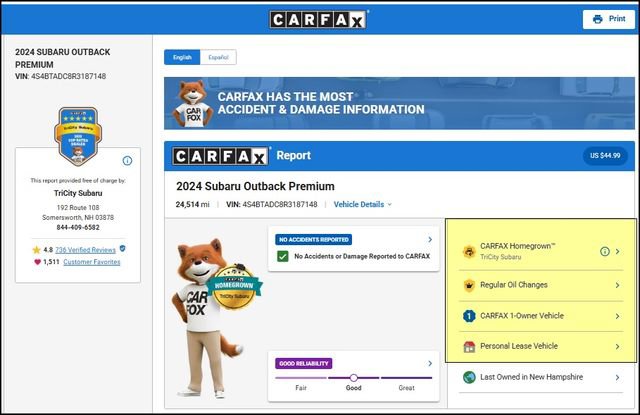The height and width of the screenshot is (415, 640).
Task: Click No Accidents or Damage Reported text
Action: pos(362,256)
